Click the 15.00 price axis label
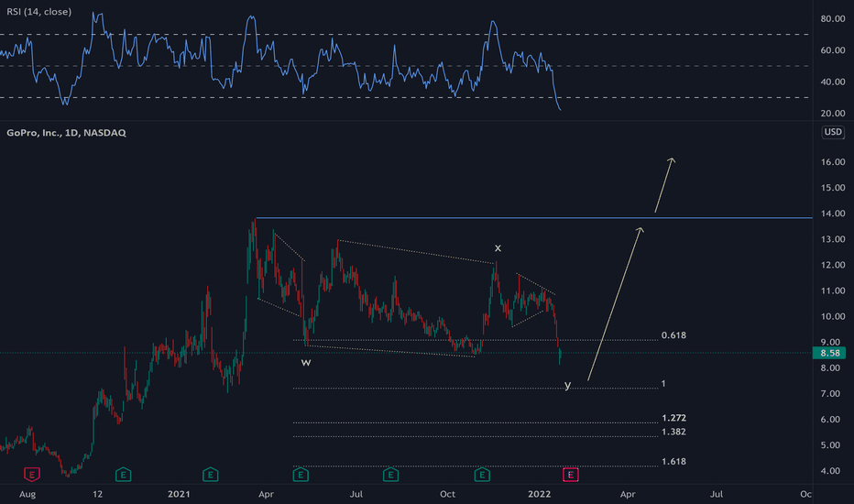The image size is (854, 504). tap(833, 188)
